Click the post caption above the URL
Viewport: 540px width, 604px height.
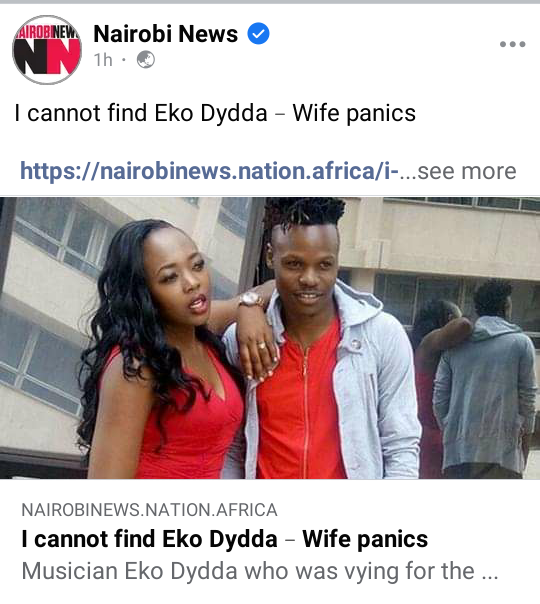click(215, 113)
